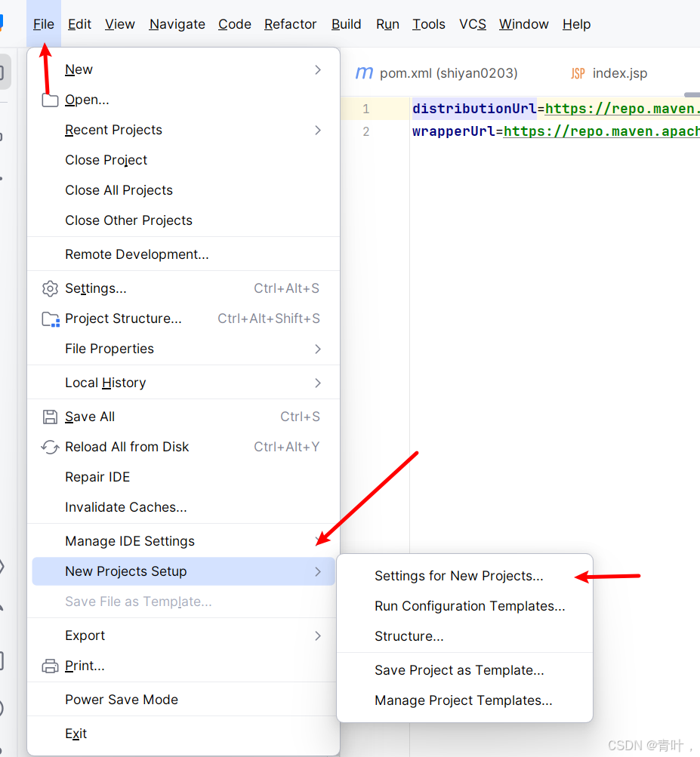
Task: Click the folder icon beside Open...
Action: pyautogui.click(x=50, y=100)
